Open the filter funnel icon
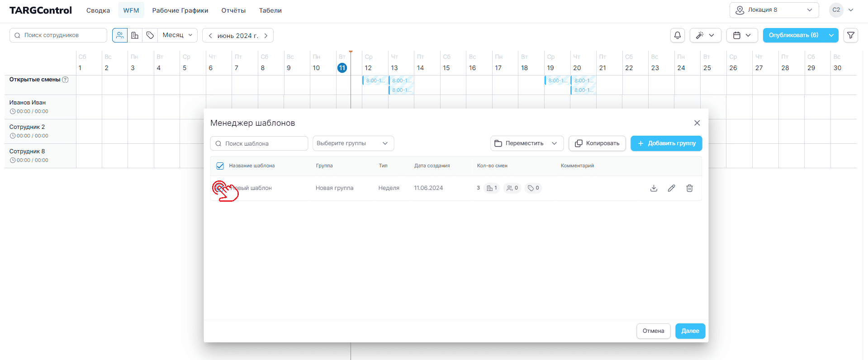 click(850, 35)
